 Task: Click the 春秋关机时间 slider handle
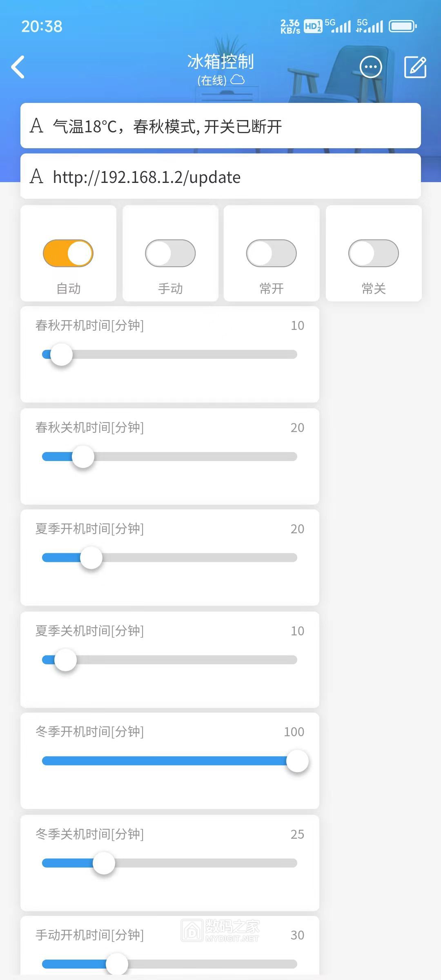click(x=83, y=457)
